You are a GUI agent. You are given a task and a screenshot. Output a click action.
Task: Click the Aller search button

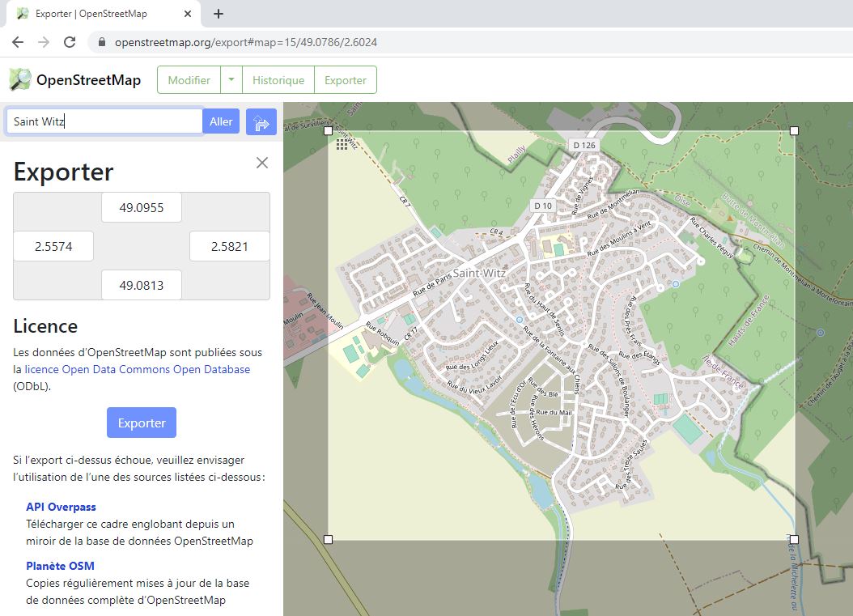coord(221,121)
